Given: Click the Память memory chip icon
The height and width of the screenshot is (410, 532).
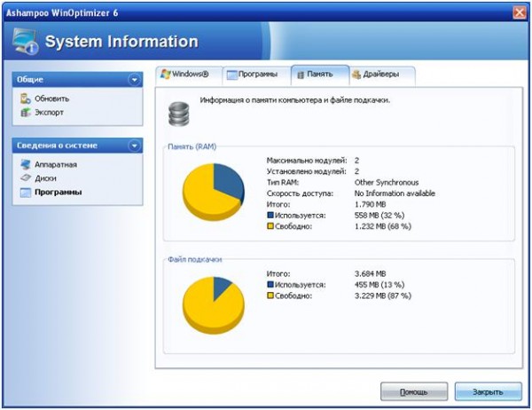Looking at the screenshot, I should click(x=301, y=75).
